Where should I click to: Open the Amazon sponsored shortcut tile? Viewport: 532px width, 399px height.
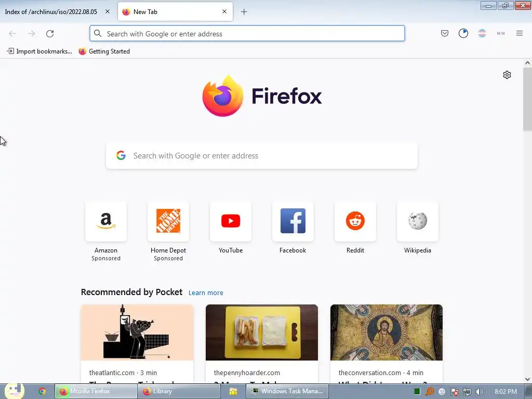[x=106, y=221]
